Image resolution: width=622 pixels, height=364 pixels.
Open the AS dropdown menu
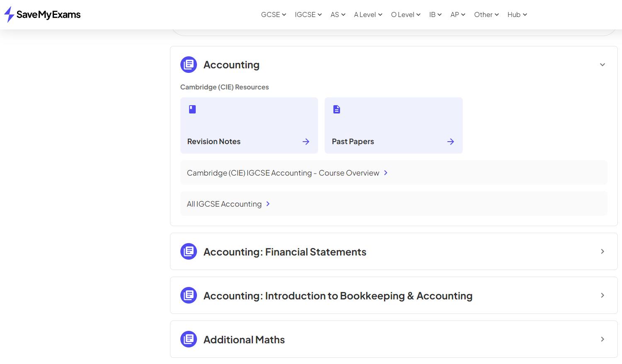point(338,14)
